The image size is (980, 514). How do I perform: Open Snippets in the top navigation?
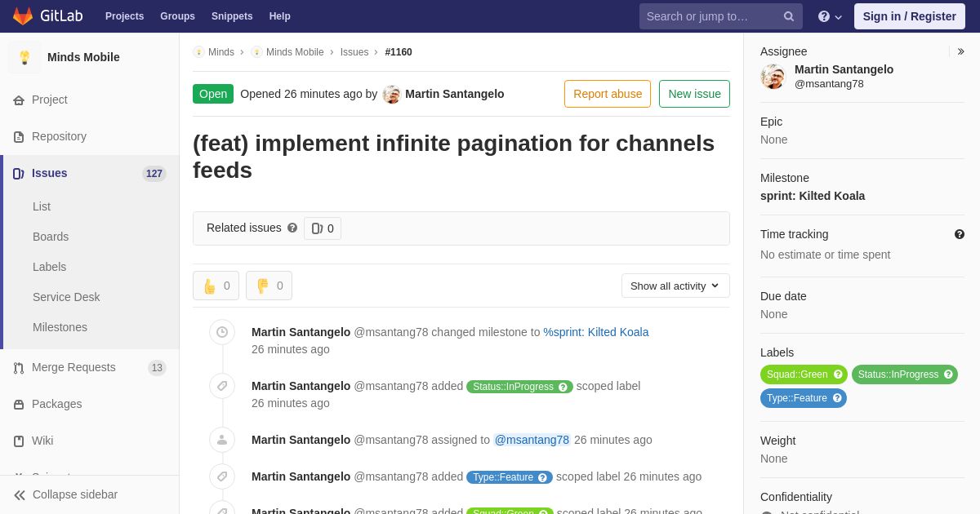click(x=232, y=16)
